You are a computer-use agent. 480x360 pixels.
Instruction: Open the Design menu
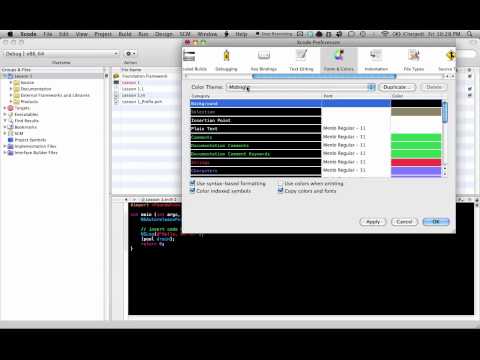[164, 34]
